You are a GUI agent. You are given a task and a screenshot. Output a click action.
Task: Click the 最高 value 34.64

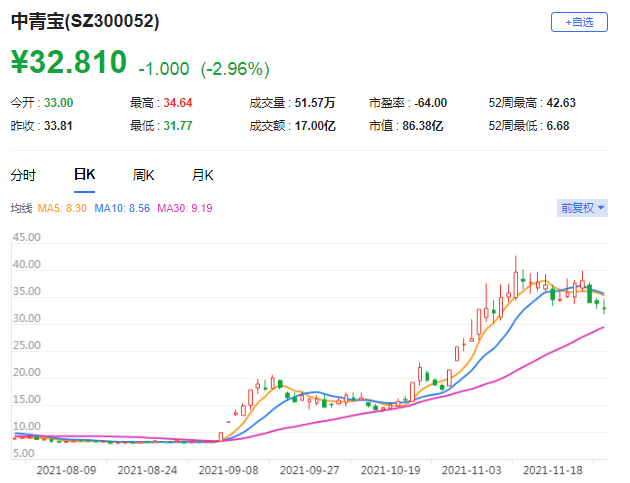(x=178, y=103)
